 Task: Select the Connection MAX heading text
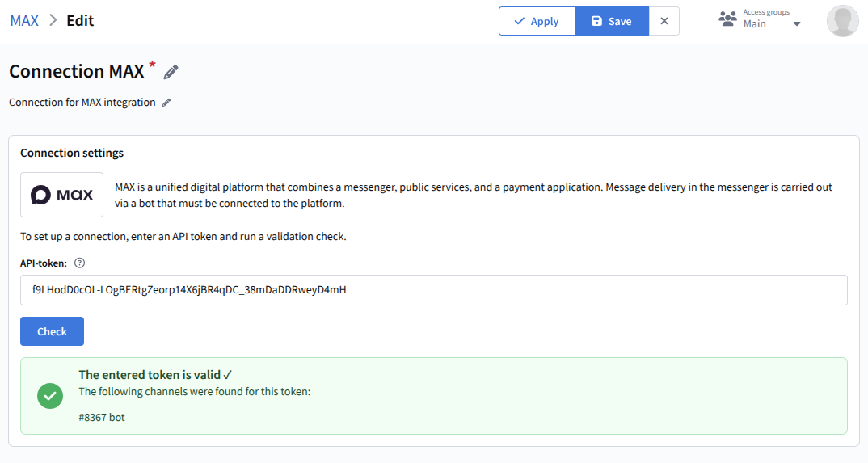coord(77,71)
